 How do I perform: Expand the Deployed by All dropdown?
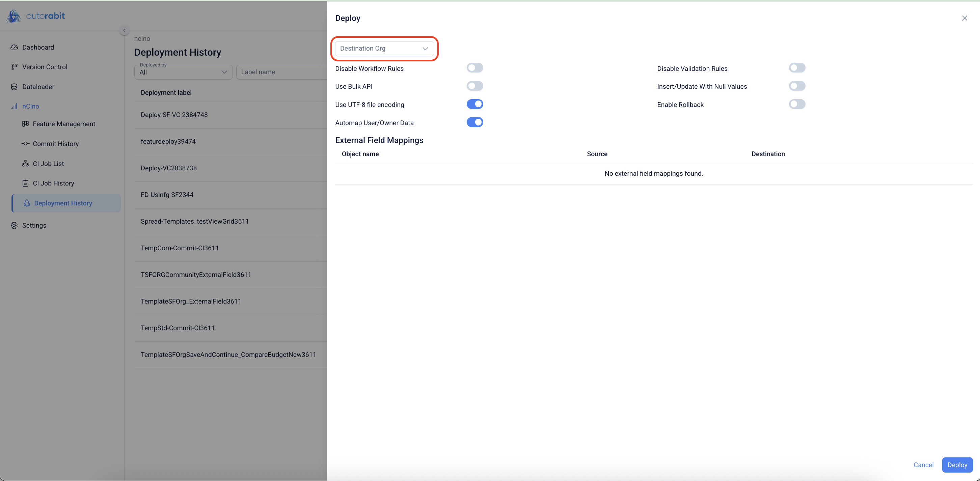(183, 72)
